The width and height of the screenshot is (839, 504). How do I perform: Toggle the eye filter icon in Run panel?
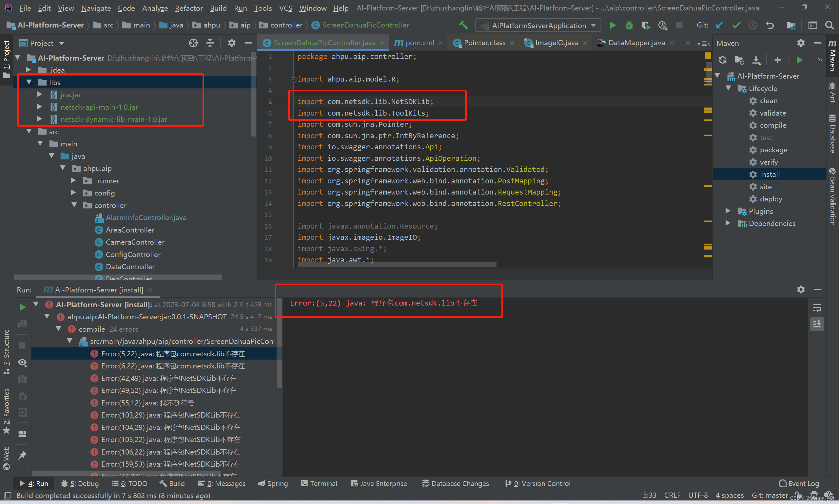coord(22,363)
